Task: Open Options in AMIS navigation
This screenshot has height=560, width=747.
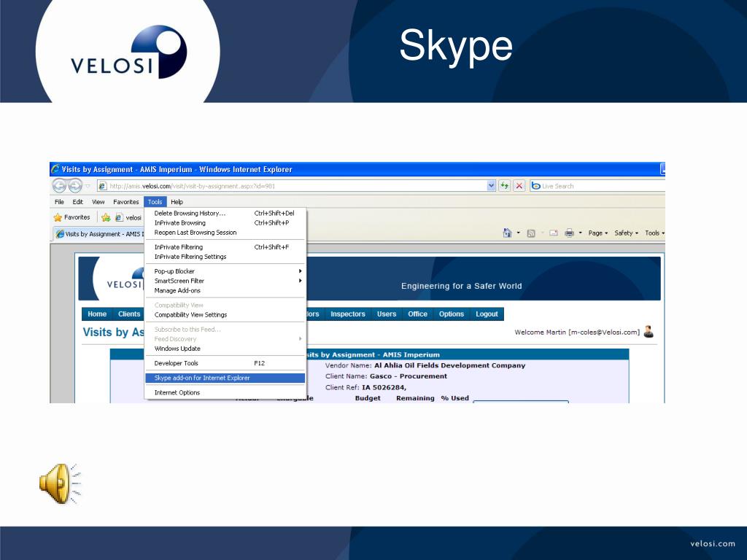Action: pos(451,314)
